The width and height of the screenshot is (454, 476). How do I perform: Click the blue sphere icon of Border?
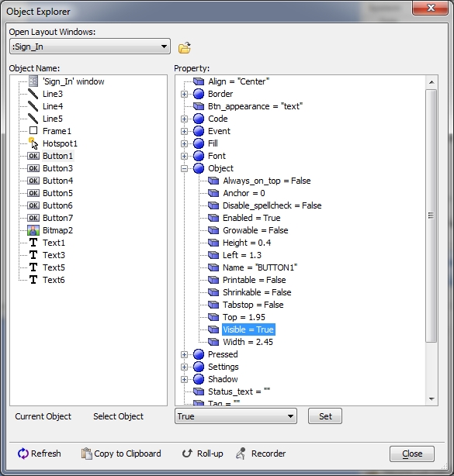[x=199, y=94]
